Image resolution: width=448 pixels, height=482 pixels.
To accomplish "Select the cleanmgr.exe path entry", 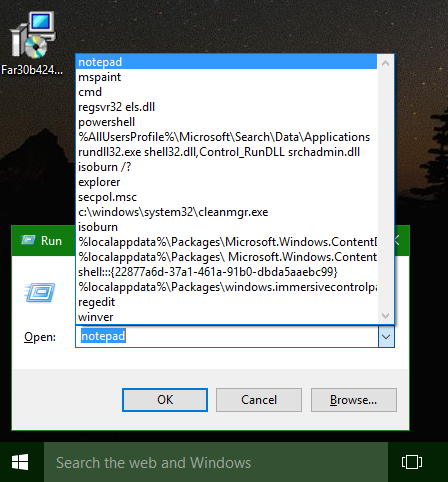I will pos(226,212).
